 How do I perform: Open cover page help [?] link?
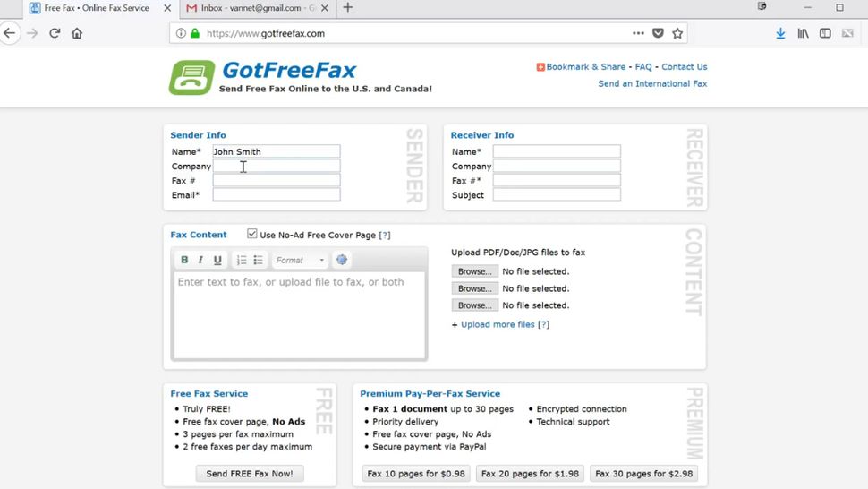point(385,235)
